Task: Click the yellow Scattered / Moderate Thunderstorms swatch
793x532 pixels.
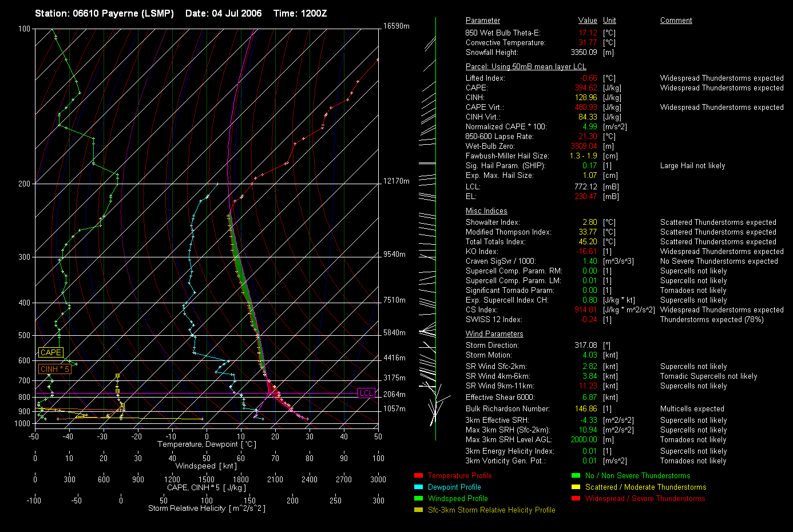Action: (576, 487)
